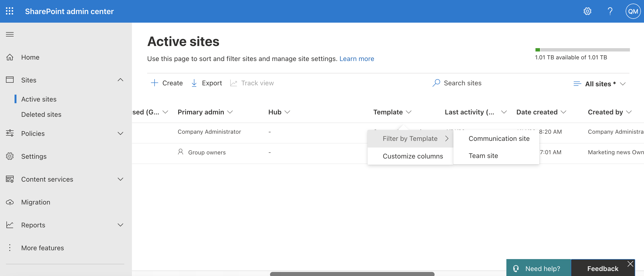
Task: Click the Content services icon
Action: (10, 179)
